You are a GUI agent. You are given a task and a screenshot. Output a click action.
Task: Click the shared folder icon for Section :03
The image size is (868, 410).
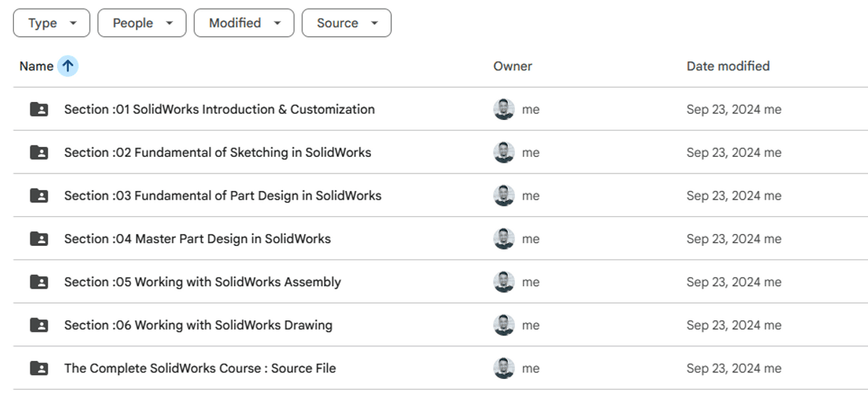click(39, 196)
